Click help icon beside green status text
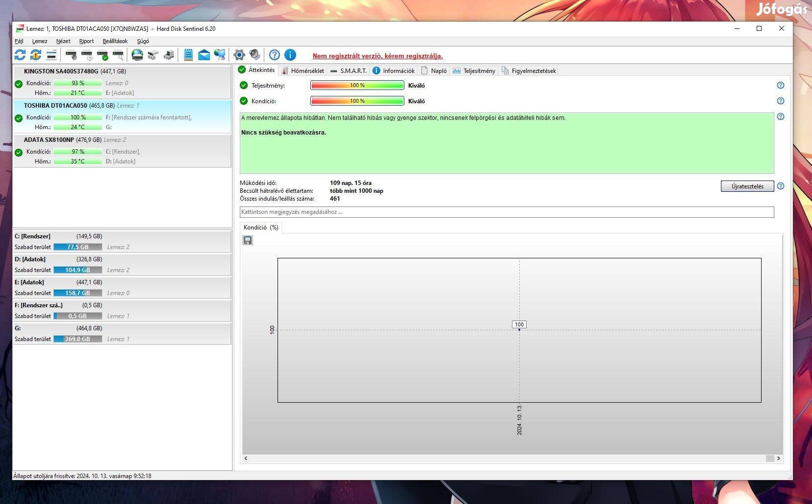Viewport: 812px width, 504px height. [x=781, y=116]
